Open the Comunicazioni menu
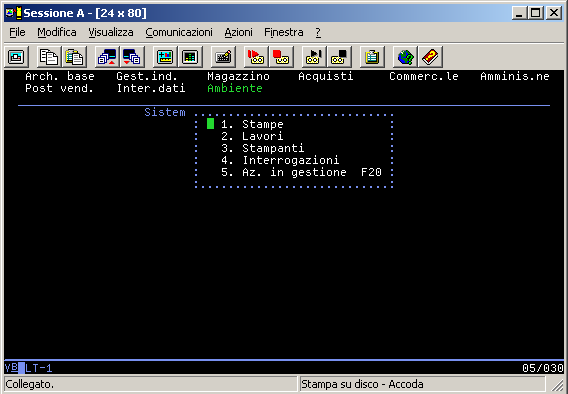 (x=179, y=32)
